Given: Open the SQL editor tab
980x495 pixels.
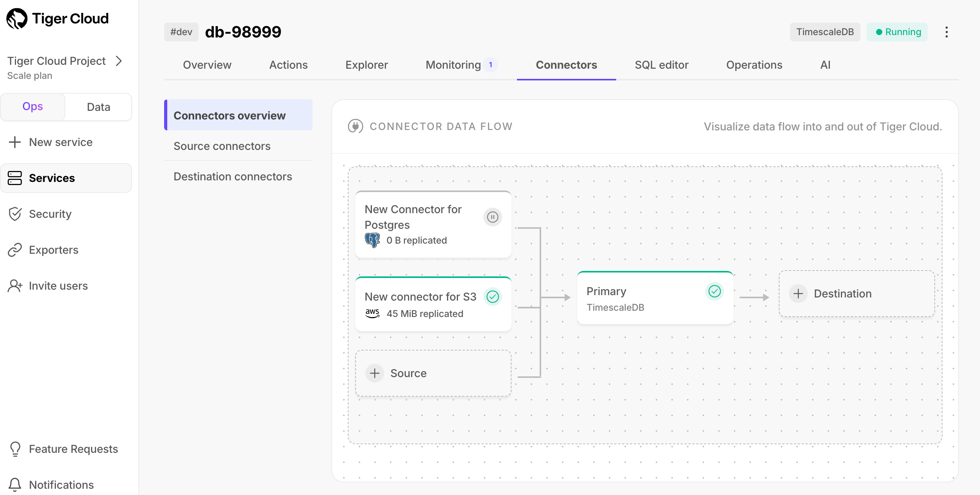Looking at the screenshot, I should click(x=662, y=65).
